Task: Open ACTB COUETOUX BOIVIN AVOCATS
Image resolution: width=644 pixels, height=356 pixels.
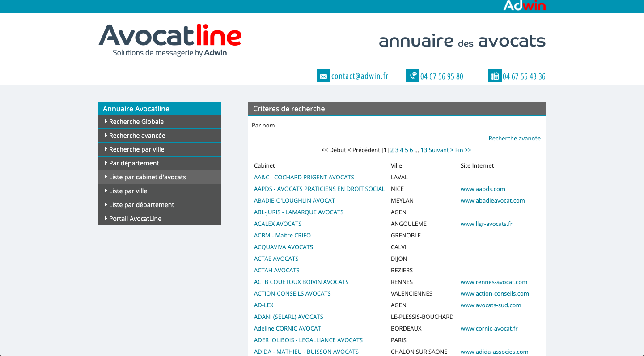Action: (x=301, y=282)
